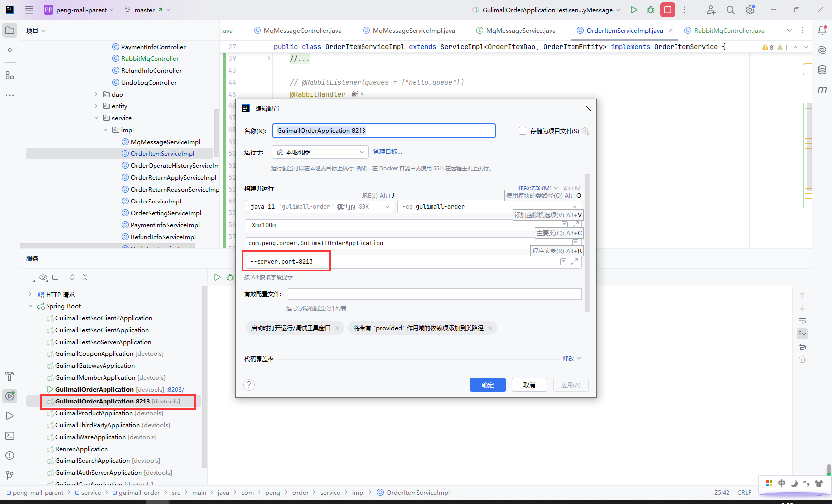The width and height of the screenshot is (832, 504).
Task: Open the Build hammer tool window
Action: 10,376
